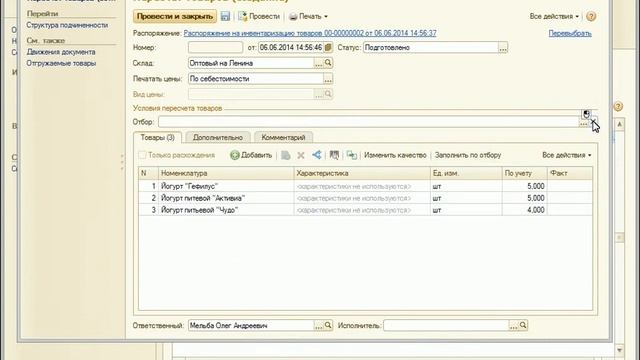Select row Йогурт питьевой "Активиа"
This screenshot has height=360, width=640.
(x=365, y=198)
